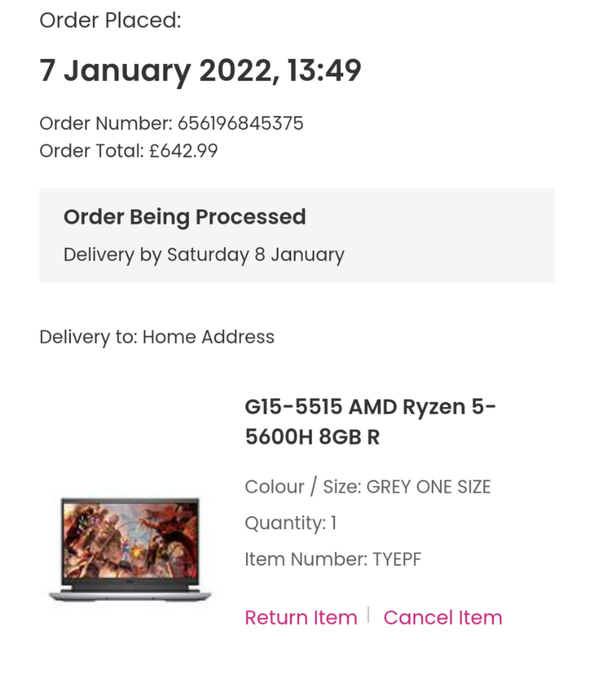Click the 13:49 order time
Image resolution: width=593 pixels, height=700 pixels.
324,70
